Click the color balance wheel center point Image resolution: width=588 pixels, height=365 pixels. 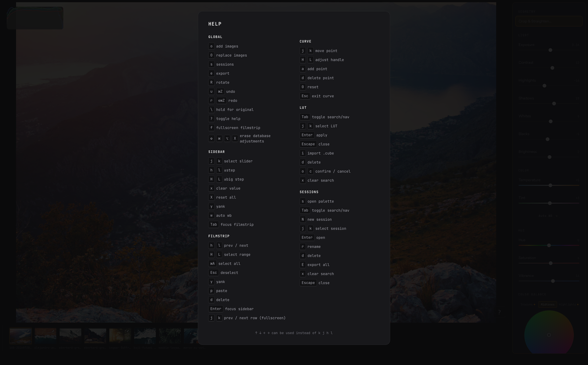coord(549,335)
